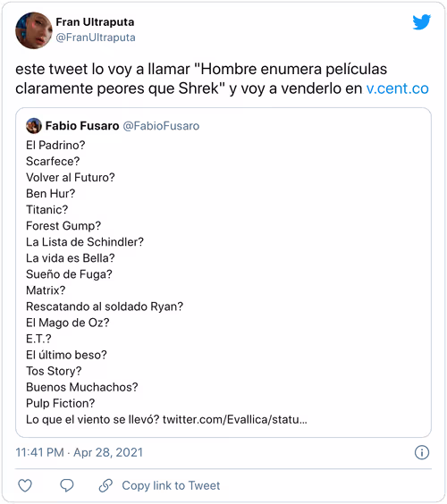Screen dimensions: 447x504
Task: Open Fran Ultraputa's profile picture
Action: 34,30
